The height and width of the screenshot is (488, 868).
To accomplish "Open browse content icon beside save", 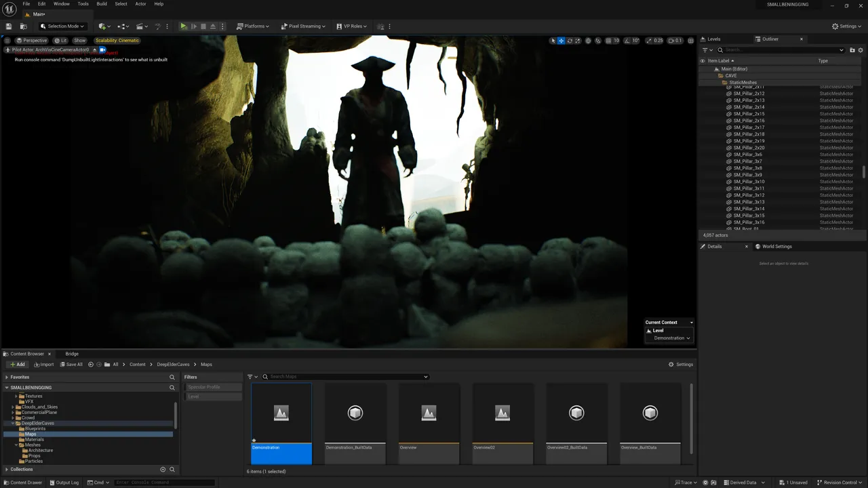I will click(24, 26).
